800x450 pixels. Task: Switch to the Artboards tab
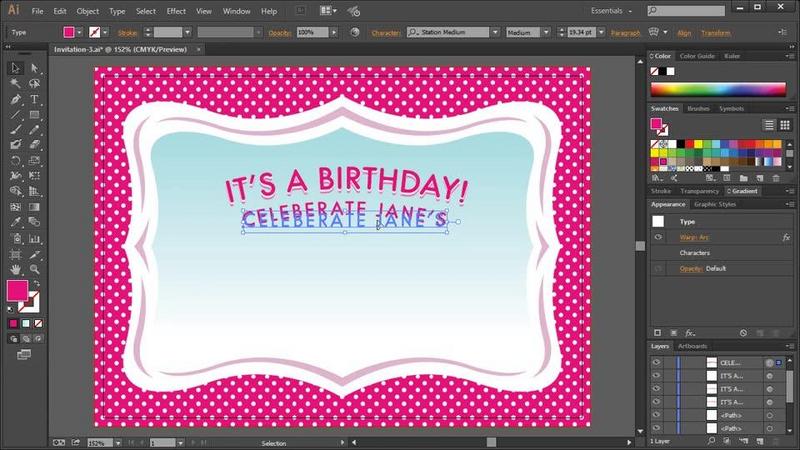692,346
